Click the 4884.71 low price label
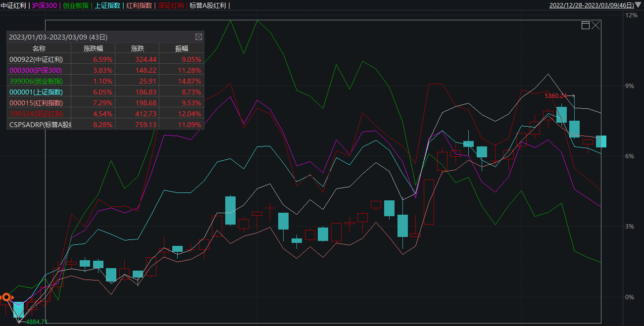The height and width of the screenshot is (326, 644). tap(37, 322)
